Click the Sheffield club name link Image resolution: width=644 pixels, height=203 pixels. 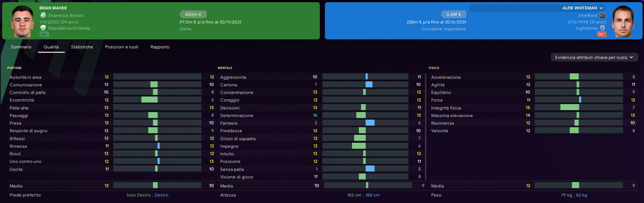coord(587,16)
